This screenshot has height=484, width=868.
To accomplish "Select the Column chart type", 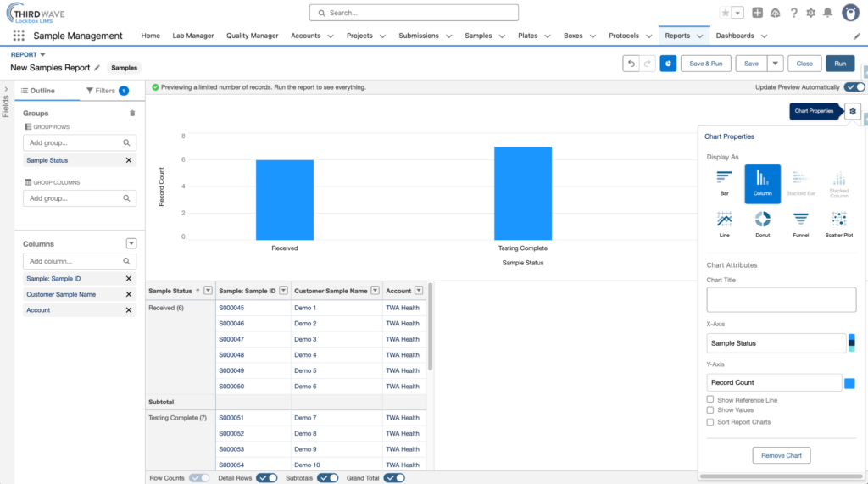I will (762, 183).
